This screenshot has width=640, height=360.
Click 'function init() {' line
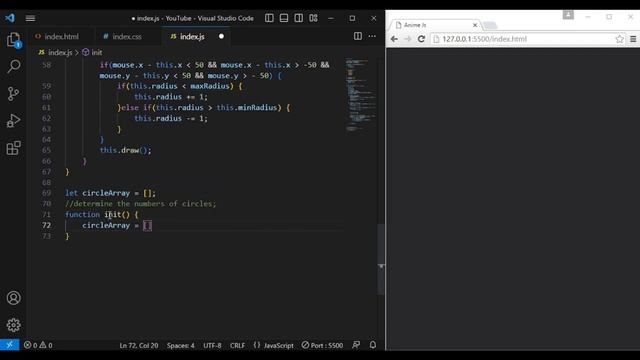102,215
